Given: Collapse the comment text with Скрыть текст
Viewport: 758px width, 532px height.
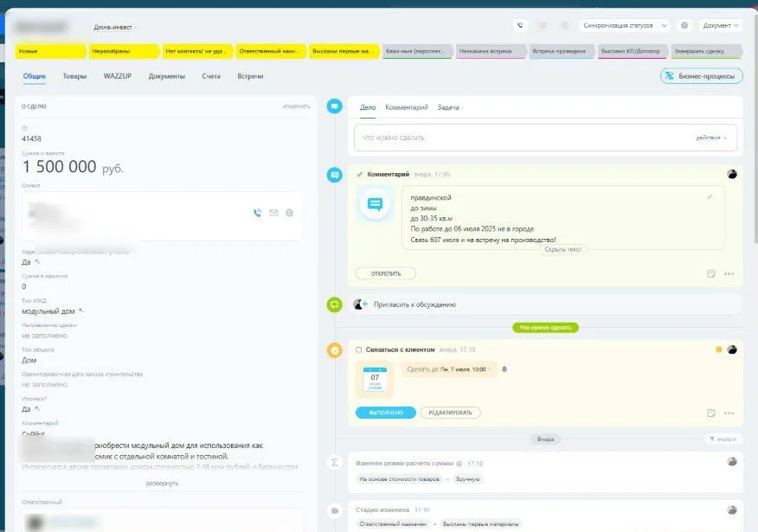Looking at the screenshot, I should coord(562,249).
